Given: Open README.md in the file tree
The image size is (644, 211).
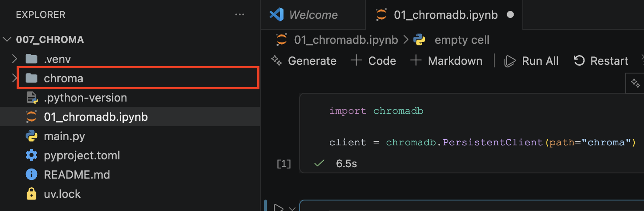Looking at the screenshot, I should [77, 175].
